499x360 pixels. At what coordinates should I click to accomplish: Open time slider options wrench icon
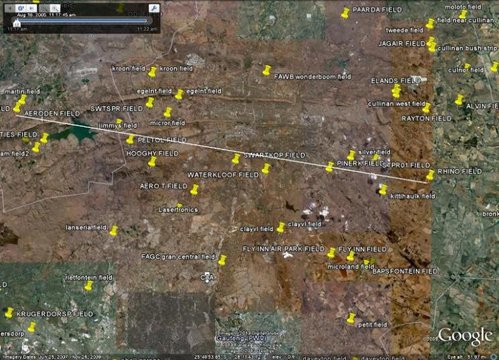pos(154,8)
